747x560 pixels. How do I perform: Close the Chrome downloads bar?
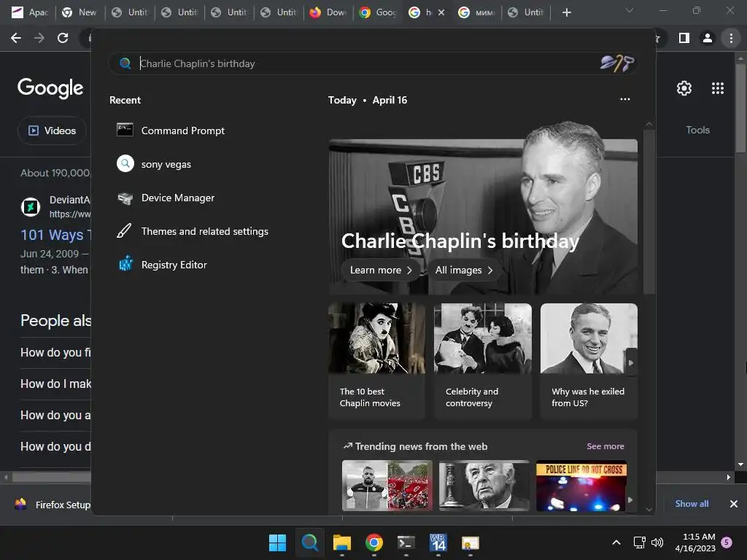734,503
